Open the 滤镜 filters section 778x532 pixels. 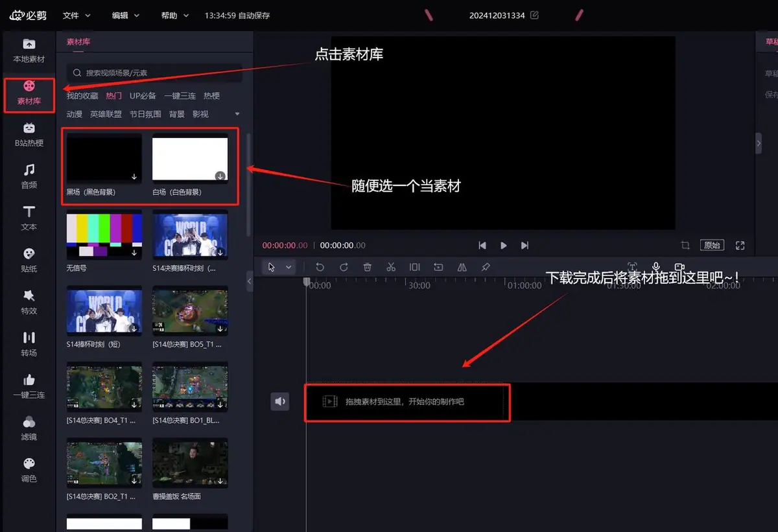tap(29, 428)
